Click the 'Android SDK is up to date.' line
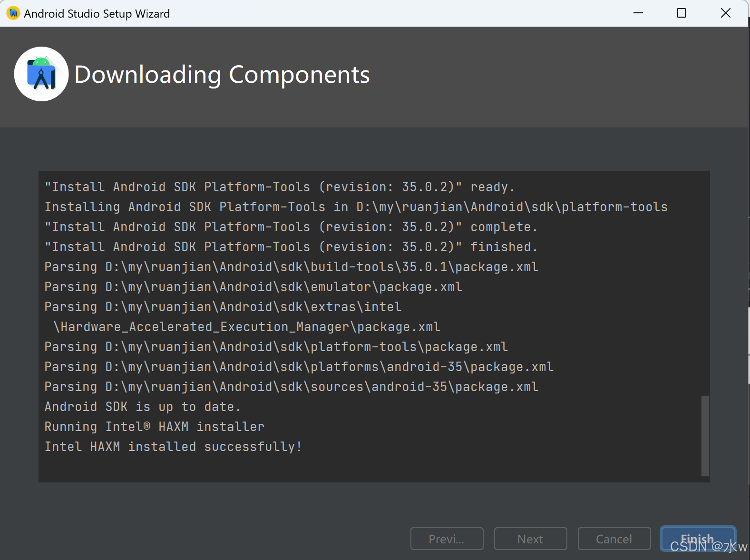 click(x=143, y=406)
